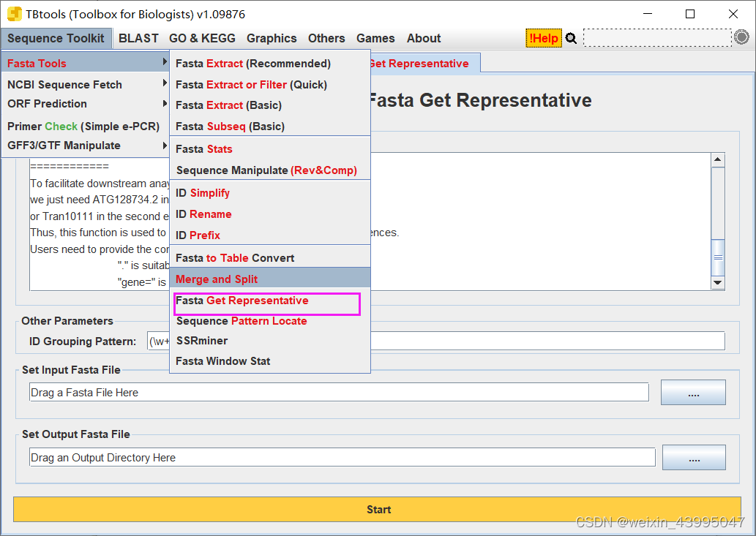Select ID Rename menu item
The width and height of the screenshot is (756, 536).
coord(270,214)
